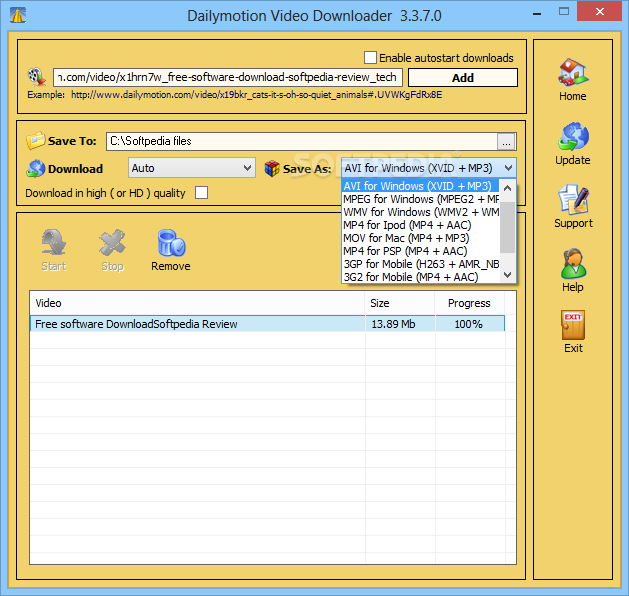The height and width of the screenshot is (596, 629).
Task: Open the Support notepad icon
Action: pyautogui.click(x=574, y=200)
